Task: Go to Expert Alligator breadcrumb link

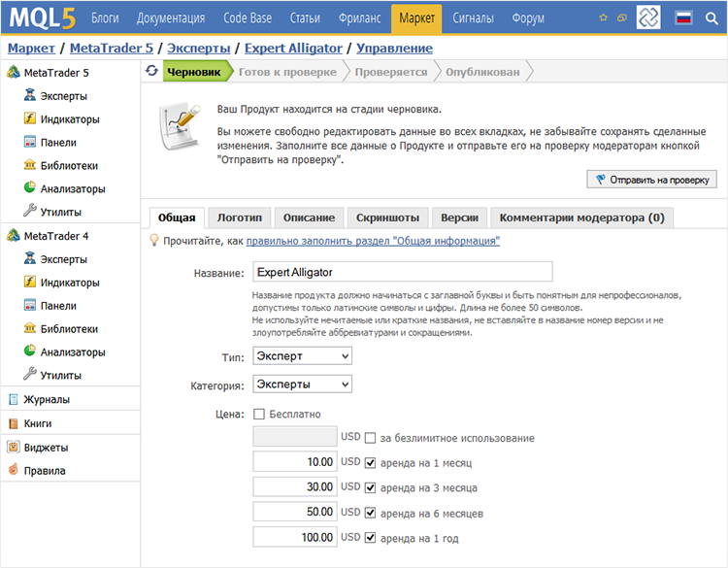Action: (293, 49)
